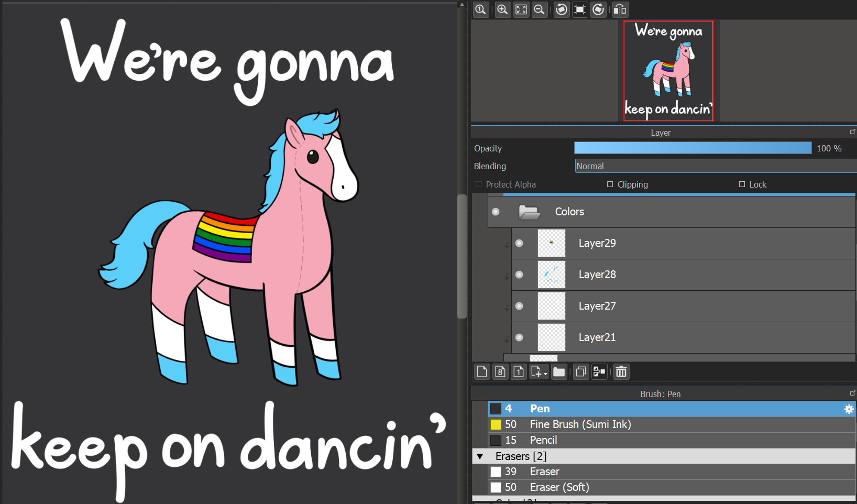
Task: Duplicate the selected layer
Action: pos(580,372)
